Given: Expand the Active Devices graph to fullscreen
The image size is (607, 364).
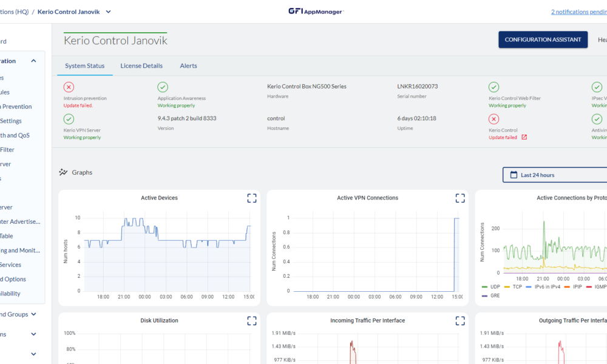Looking at the screenshot, I should (252, 198).
